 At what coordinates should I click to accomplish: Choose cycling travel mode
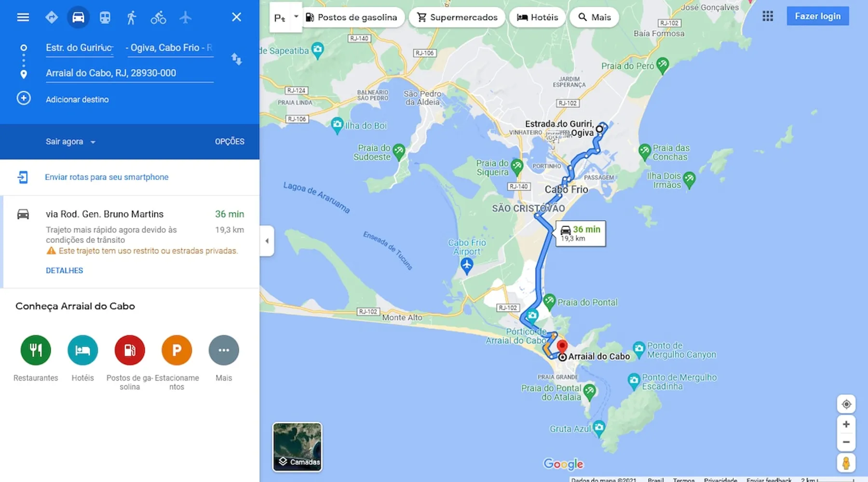point(158,17)
